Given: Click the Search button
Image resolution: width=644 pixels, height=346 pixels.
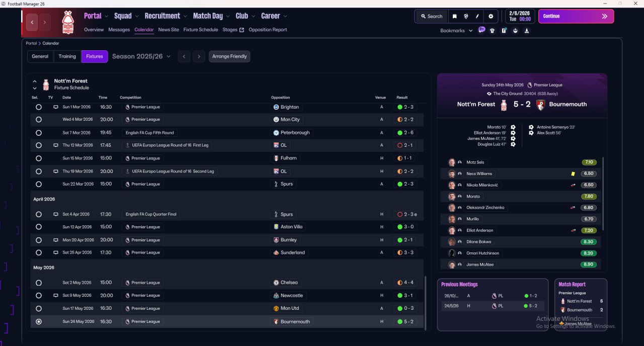Looking at the screenshot, I should [432, 16].
